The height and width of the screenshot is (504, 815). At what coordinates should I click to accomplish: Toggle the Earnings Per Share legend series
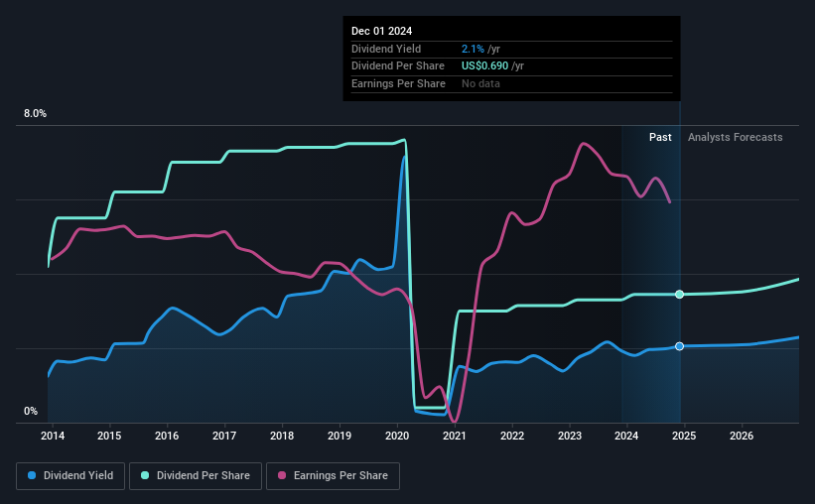point(333,476)
